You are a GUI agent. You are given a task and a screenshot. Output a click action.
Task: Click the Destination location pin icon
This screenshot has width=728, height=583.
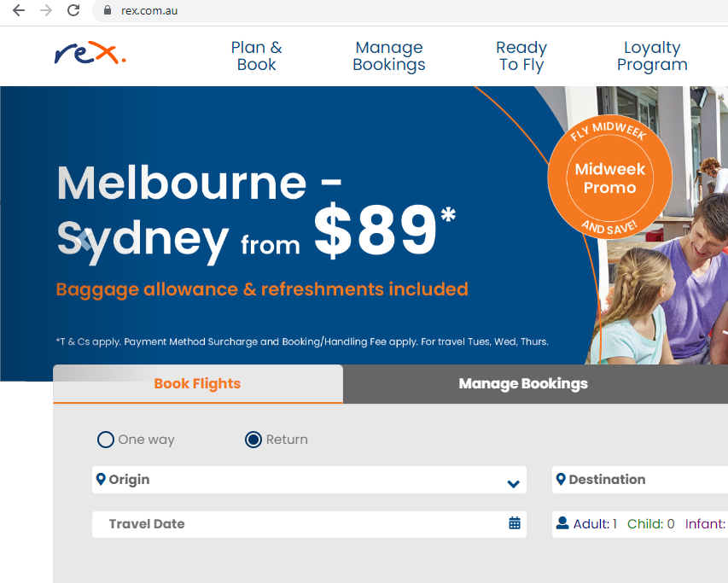[561, 479]
